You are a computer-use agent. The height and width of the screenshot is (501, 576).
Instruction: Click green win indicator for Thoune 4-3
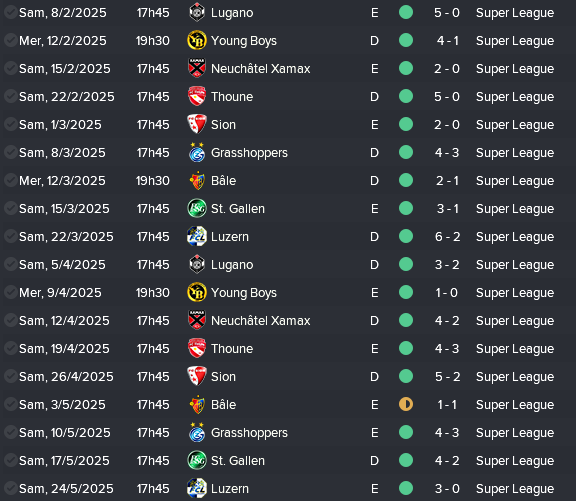click(x=406, y=348)
